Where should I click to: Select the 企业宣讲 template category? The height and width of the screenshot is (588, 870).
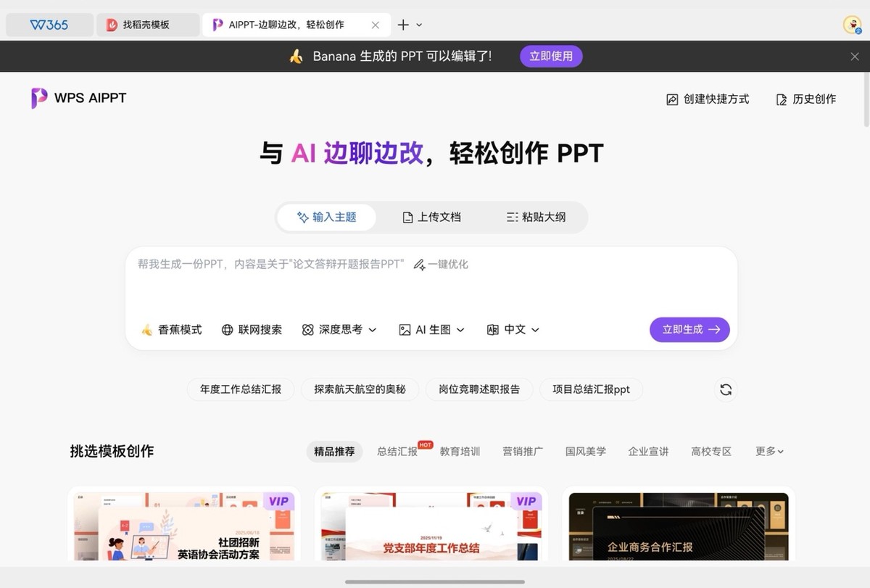649,451
